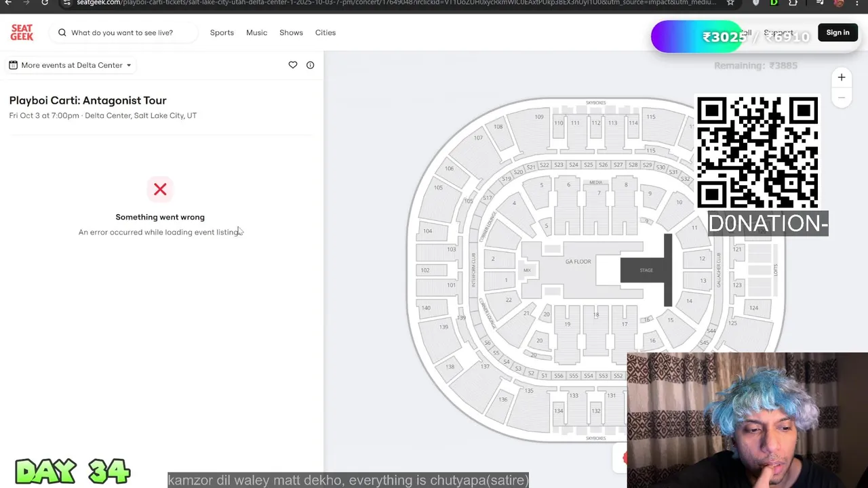Focus the 'What do you want to see live?' search field

tap(122, 33)
